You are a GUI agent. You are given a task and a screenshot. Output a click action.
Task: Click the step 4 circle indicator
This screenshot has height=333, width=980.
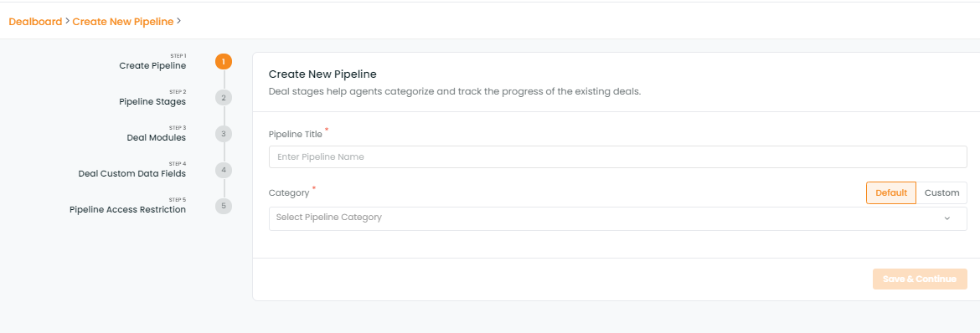click(224, 170)
